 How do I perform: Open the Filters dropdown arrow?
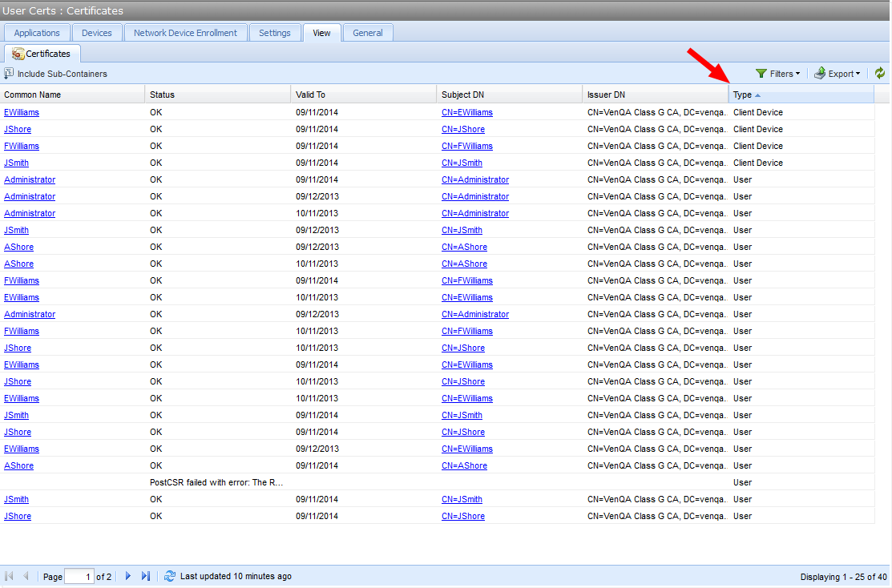(797, 74)
